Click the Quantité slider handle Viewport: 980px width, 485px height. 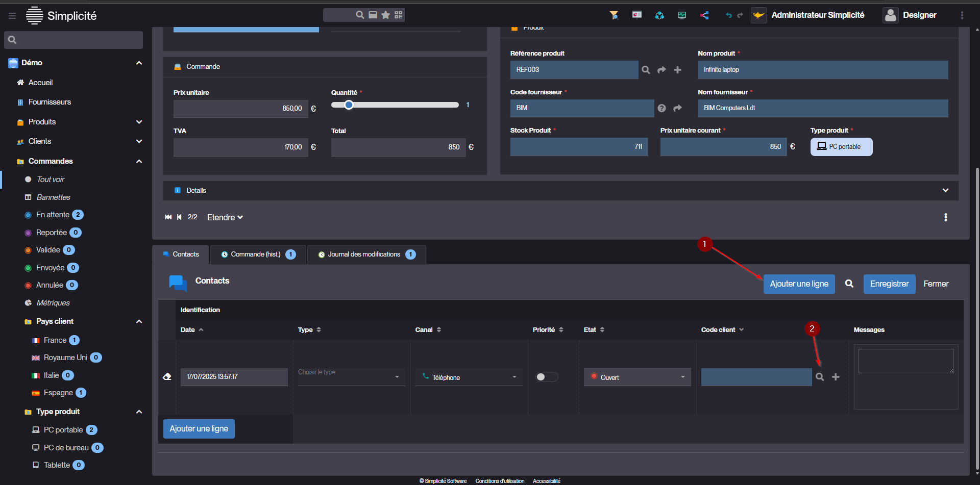pos(349,105)
